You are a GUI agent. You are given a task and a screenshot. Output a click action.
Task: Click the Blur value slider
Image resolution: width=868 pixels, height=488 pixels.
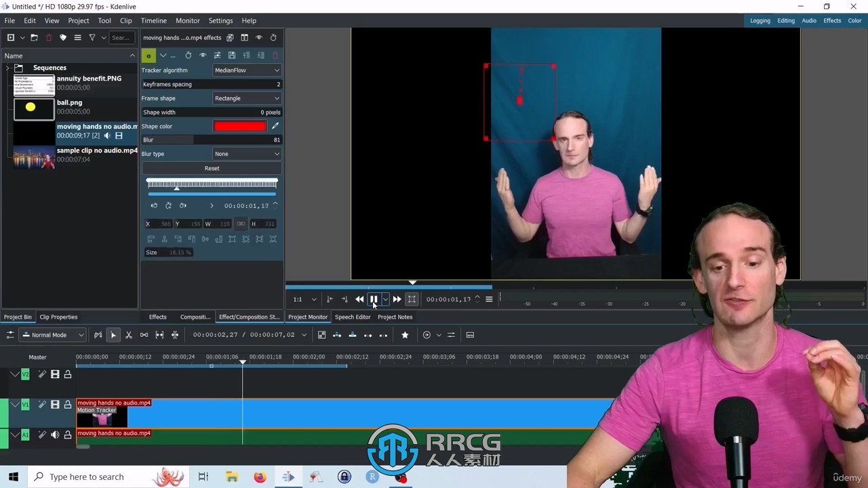click(x=212, y=140)
